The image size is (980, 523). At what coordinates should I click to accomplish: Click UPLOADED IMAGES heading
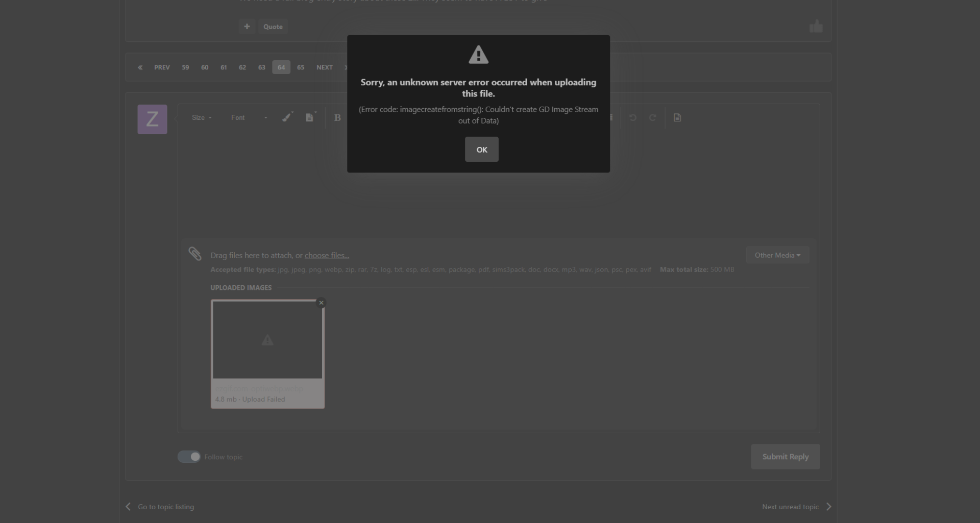coord(241,288)
